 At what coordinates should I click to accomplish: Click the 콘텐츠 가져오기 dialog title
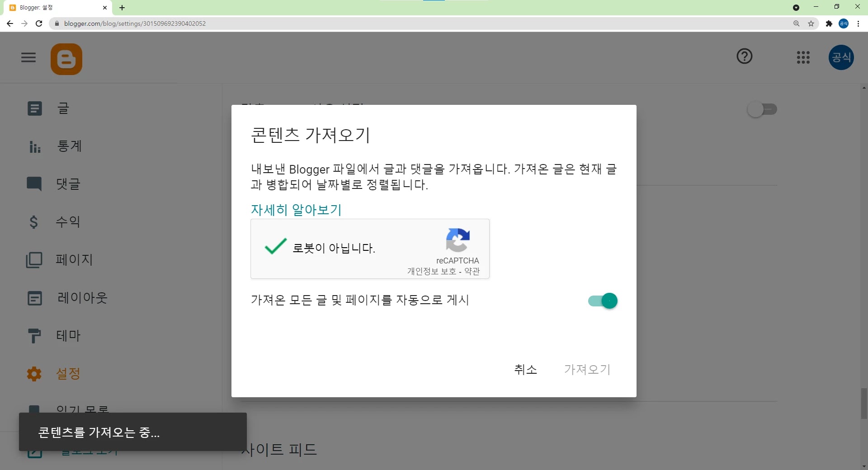pyautogui.click(x=311, y=135)
